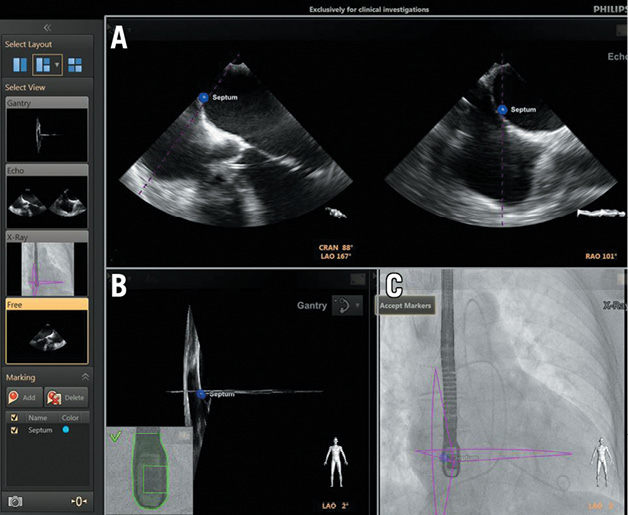Uncheck the Septum marker checkbox
Image resolution: width=628 pixels, height=515 pixels.
click(12, 430)
